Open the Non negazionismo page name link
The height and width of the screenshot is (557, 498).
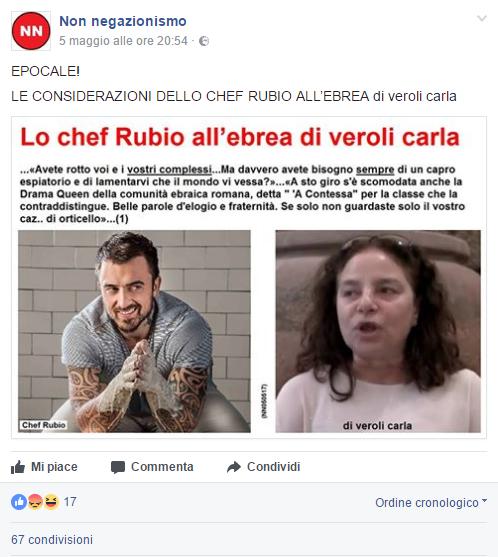coord(123,21)
